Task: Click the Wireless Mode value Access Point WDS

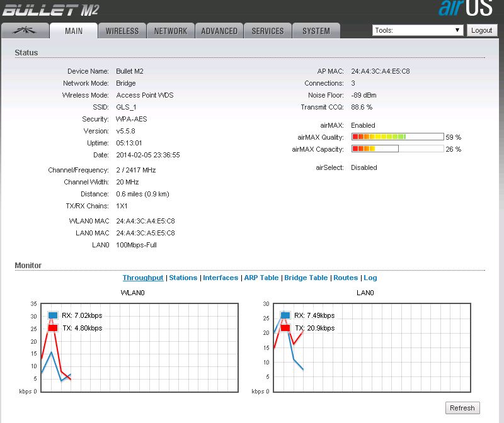Action: click(145, 96)
